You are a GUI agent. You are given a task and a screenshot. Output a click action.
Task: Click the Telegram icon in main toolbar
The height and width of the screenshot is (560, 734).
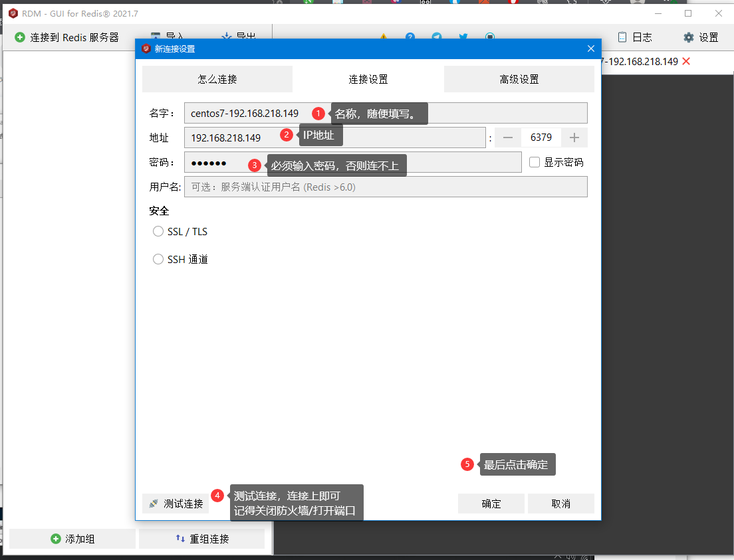click(437, 36)
